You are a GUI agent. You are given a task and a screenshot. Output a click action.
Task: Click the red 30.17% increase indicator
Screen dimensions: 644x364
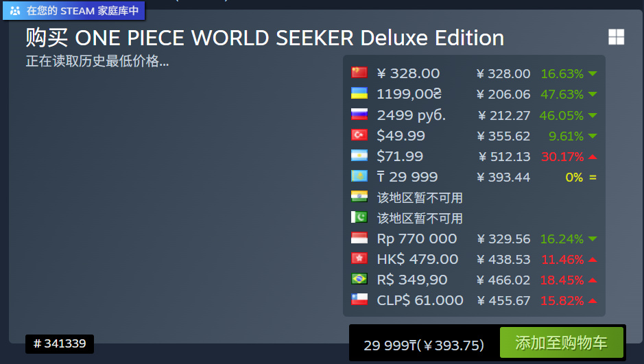(x=569, y=156)
